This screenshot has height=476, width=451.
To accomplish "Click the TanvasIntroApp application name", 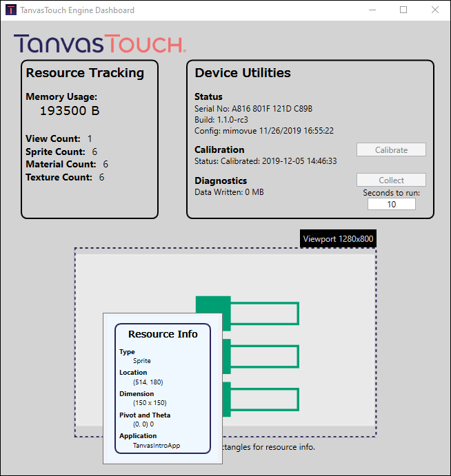I will (157, 445).
